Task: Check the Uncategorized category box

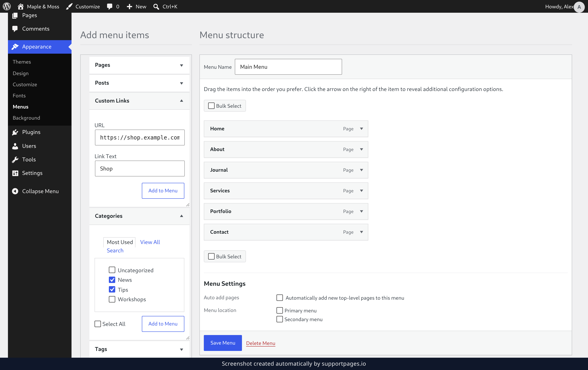Action: (112, 270)
